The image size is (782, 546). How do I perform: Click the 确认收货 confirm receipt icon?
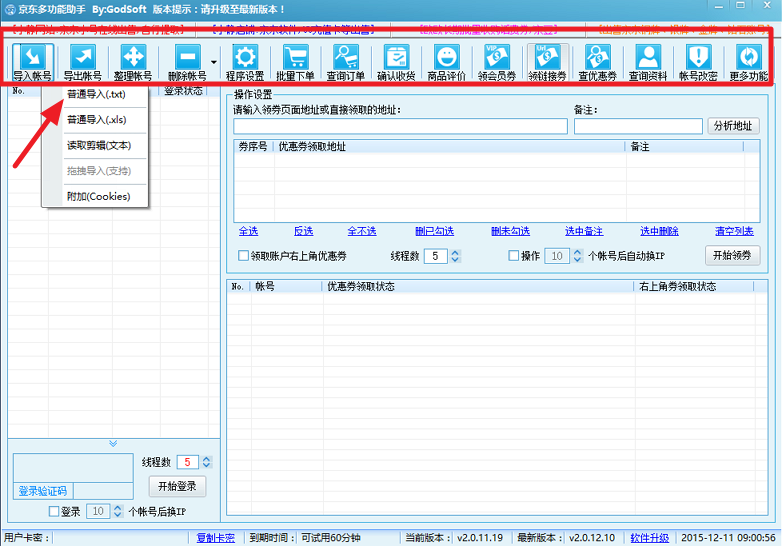(x=396, y=62)
